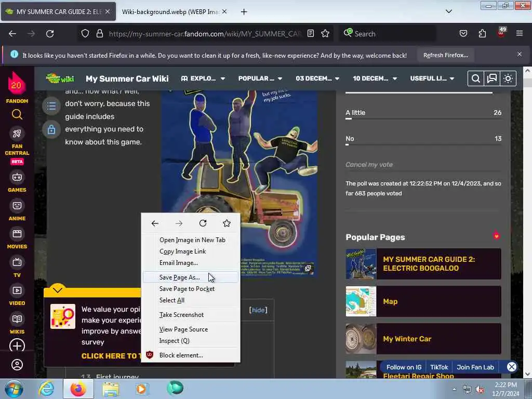Viewport: 532px width, 399px height.
Task: Open Map popular page link
Action: (423, 301)
